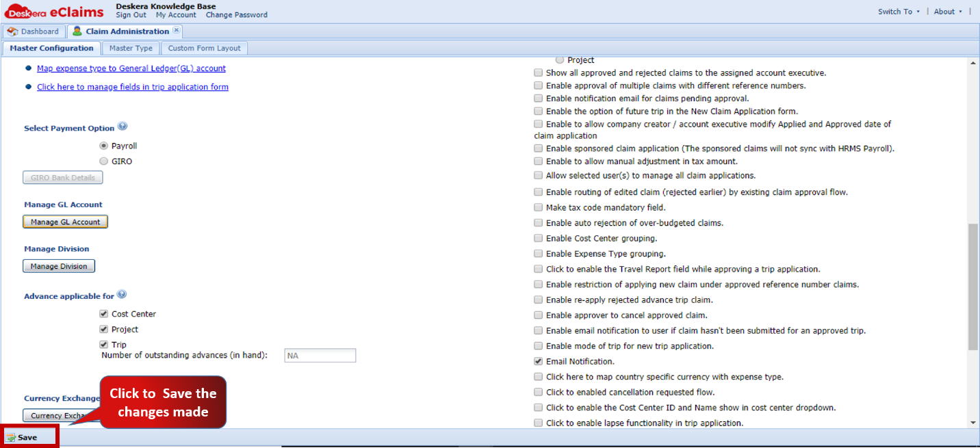Screen dimensions: 980x448
Task: Click the outstanding advances number field
Action: (x=320, y=356)
